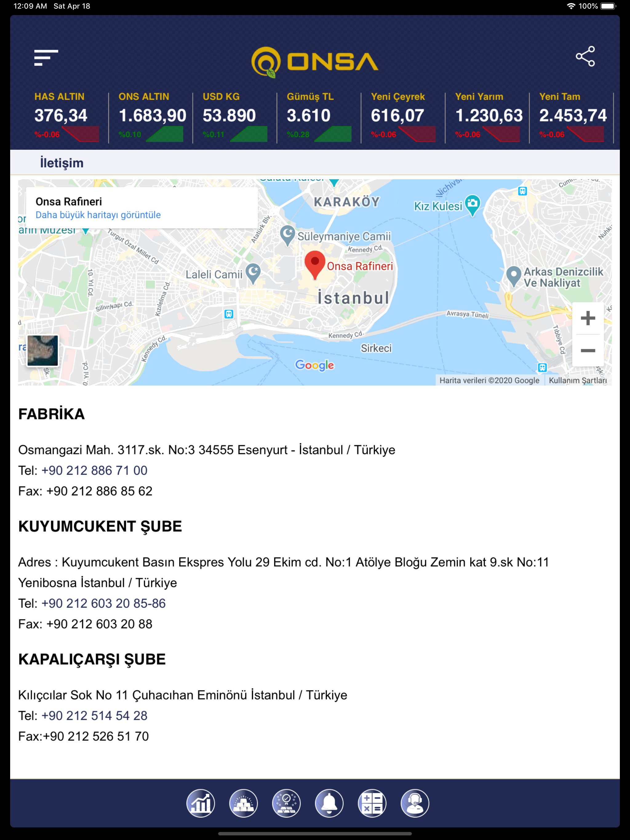Click the Wi-Fi status icon

571,6
